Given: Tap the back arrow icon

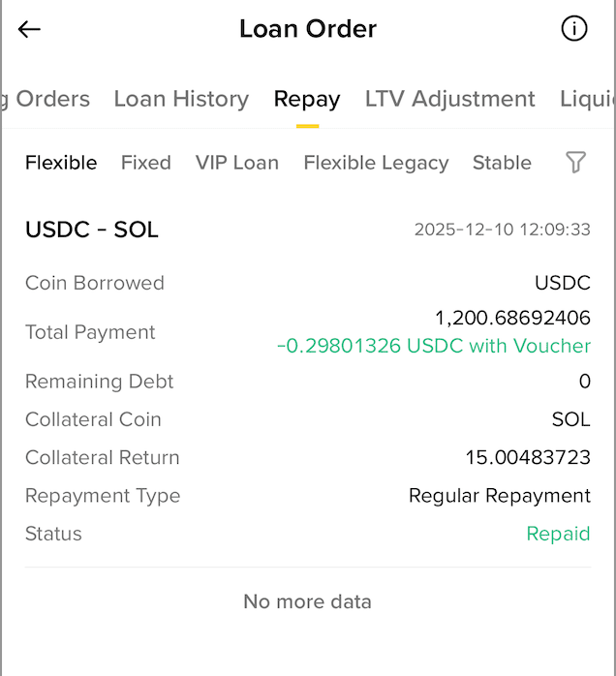Looking at the screenshot, I should 30,29.
